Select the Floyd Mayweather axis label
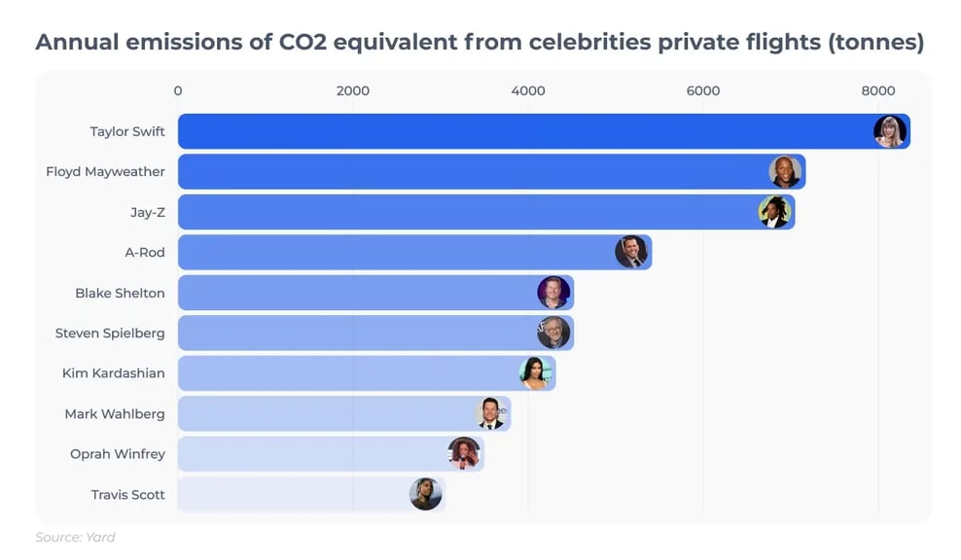This screenshot has height=560, width=961. (x=105, y=172)
